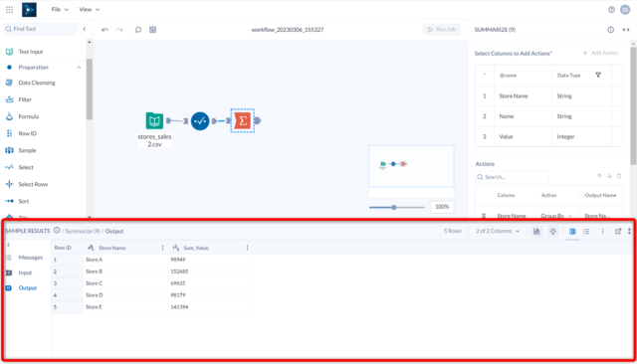The height and width of the screenshot is (364, 637).
Task: Switch results to table grid view
Action: click(572, 232)
